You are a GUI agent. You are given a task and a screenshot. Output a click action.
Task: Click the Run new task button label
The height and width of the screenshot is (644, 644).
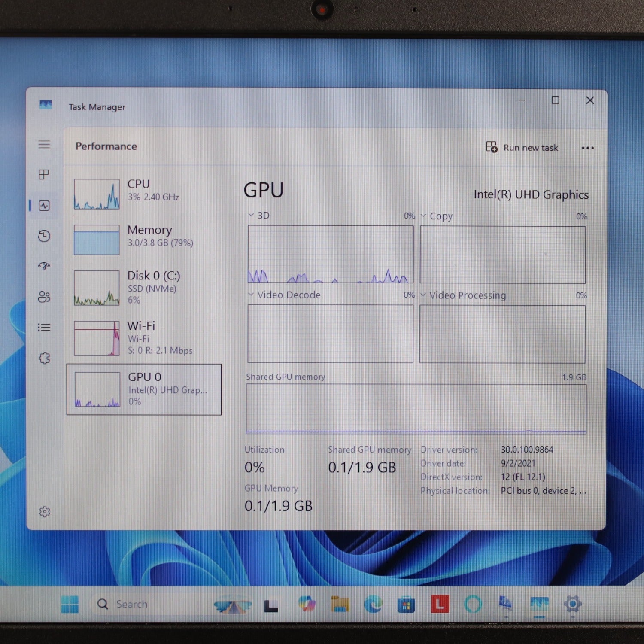click(531, 148)
